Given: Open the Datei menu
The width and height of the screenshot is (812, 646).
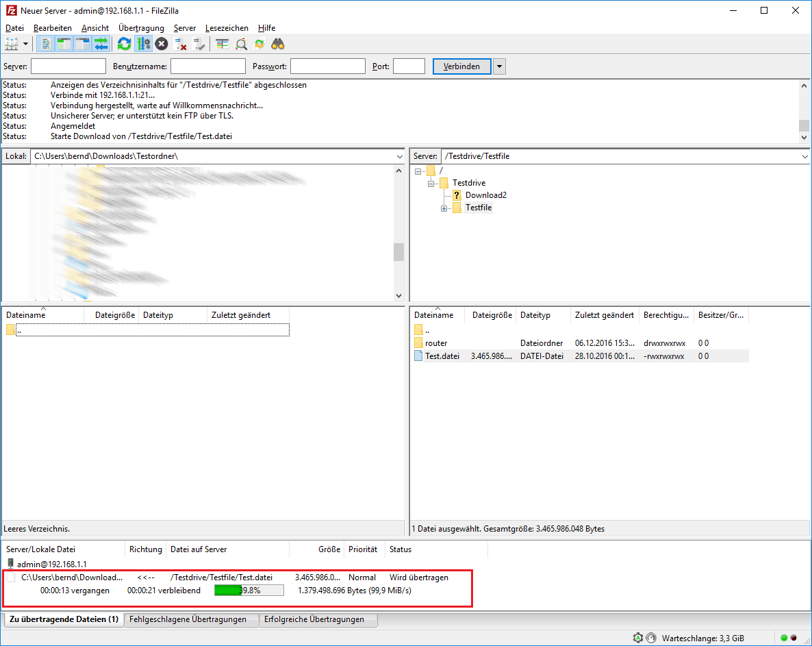Looking at the screenshot, I should 14,28.
